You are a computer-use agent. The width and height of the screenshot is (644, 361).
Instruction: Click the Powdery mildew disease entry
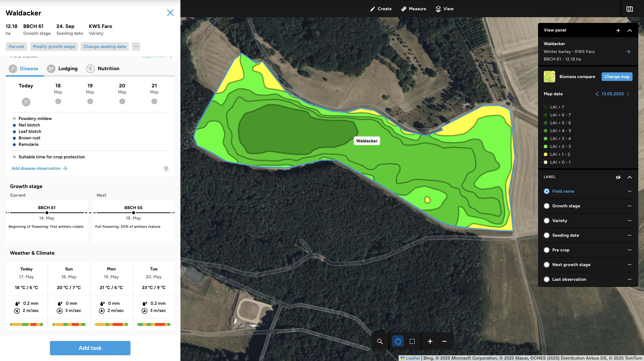[x=32, y=119]
